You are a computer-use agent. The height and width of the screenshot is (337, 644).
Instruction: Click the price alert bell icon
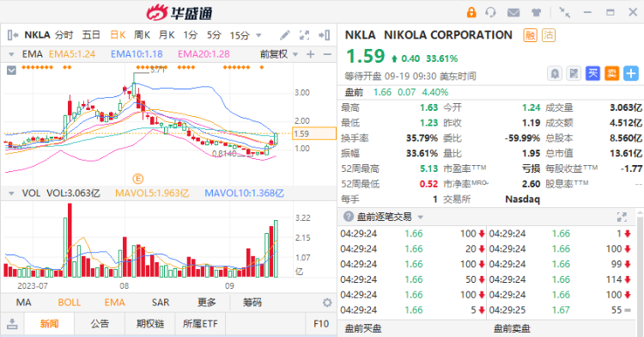coord(555,74)
